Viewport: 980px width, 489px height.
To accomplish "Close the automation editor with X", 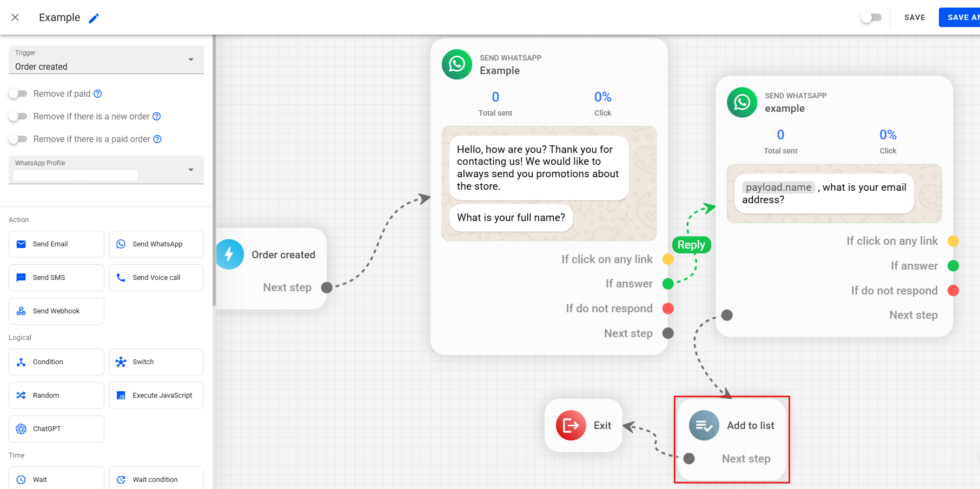I will point(15,17).
